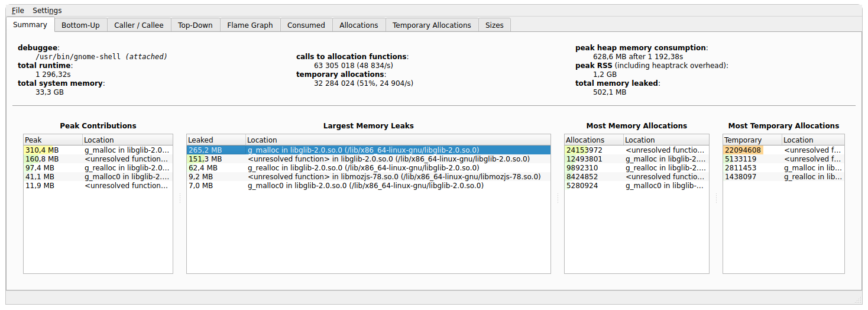Click Location header in Largest Memory Leaks

tap(398, 140)
